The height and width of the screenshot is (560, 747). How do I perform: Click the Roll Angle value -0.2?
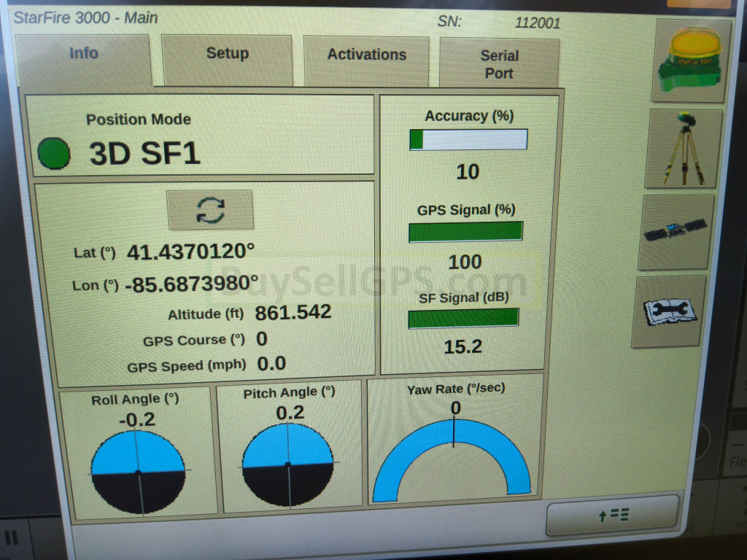click(137, 419)
